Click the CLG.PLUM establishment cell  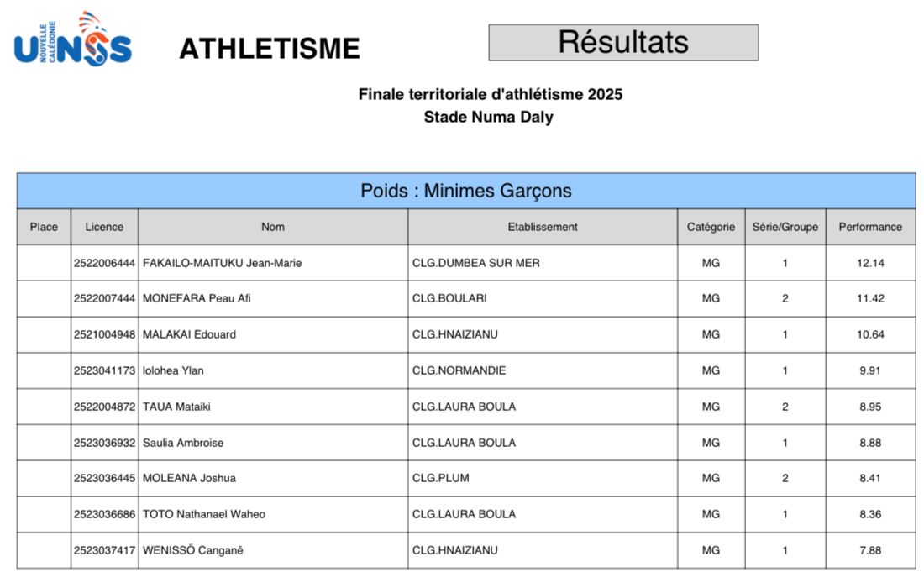click(441, 478)
